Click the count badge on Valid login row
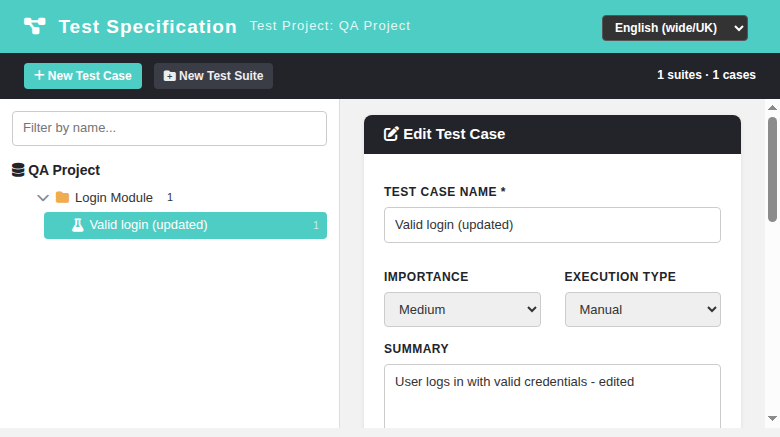 [x=316, y=225]
